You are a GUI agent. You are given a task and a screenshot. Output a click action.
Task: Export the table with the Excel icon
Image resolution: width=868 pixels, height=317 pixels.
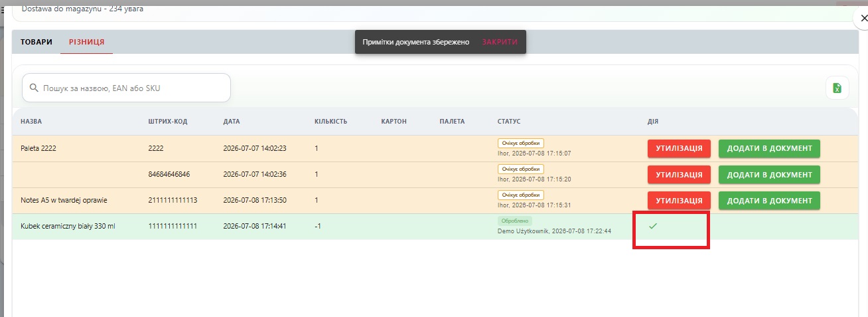click(837, 88)
